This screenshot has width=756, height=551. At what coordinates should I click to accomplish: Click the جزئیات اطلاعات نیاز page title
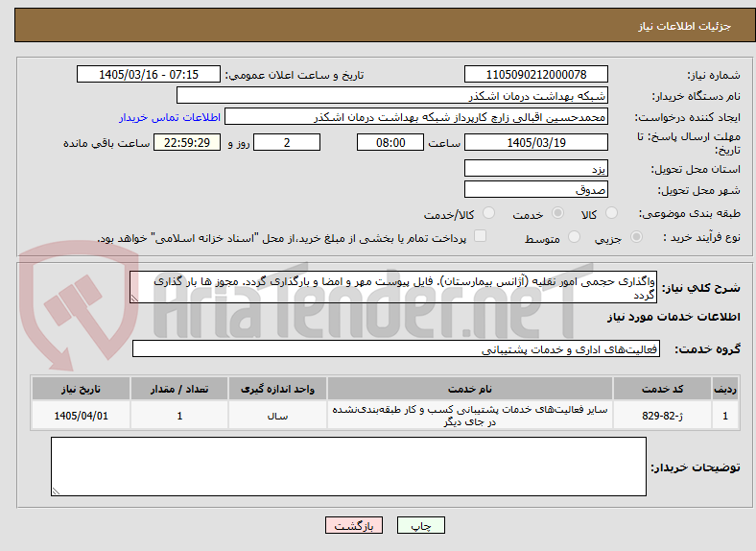tap(684, 26)
